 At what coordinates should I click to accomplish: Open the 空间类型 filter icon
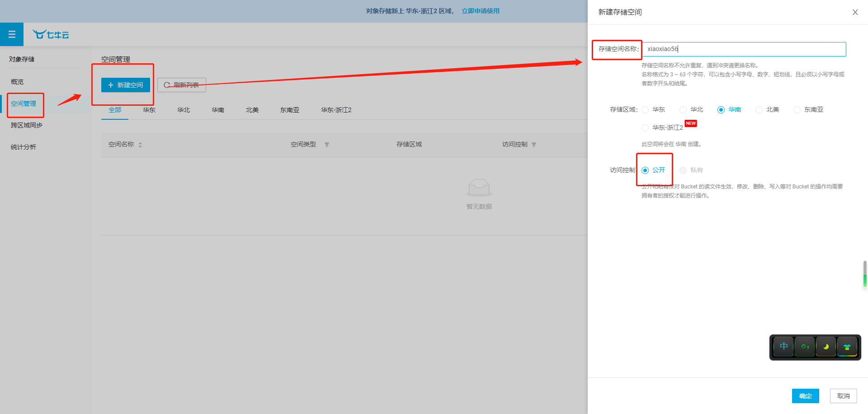click(327, 145)
